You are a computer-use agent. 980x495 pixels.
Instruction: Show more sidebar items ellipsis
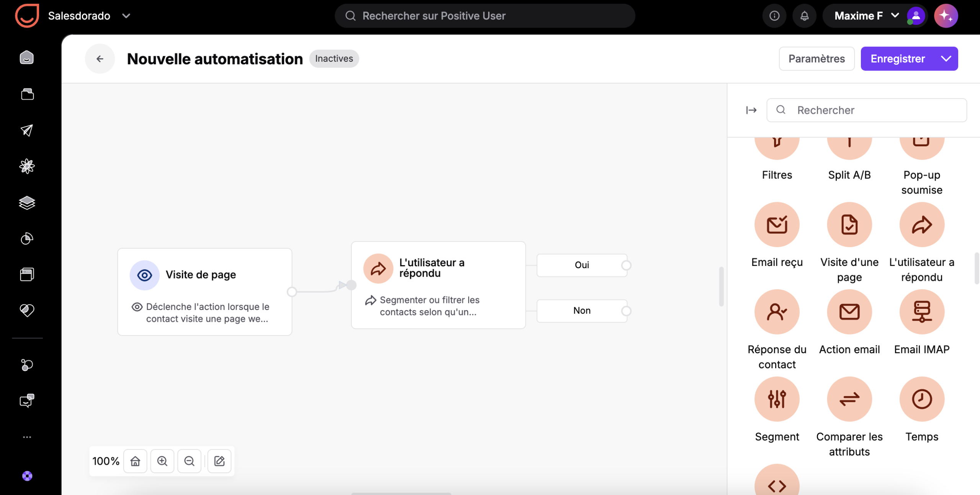point(27,437)
